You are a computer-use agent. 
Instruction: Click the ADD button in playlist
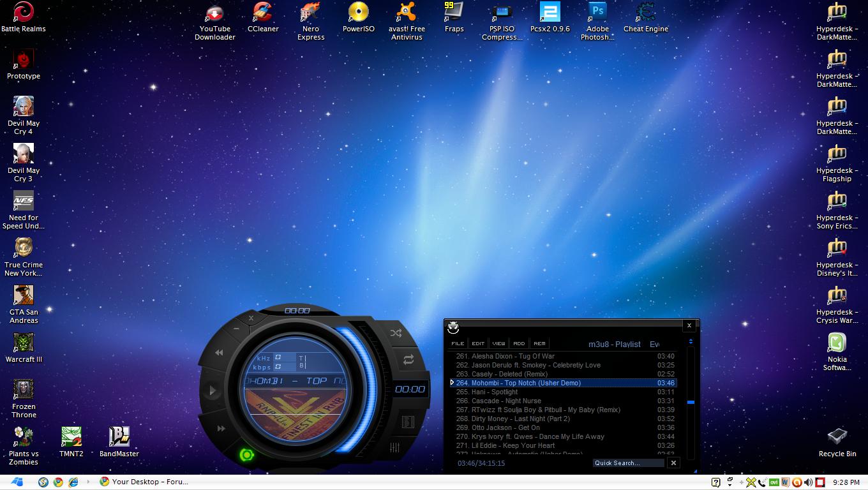point(519,343)
